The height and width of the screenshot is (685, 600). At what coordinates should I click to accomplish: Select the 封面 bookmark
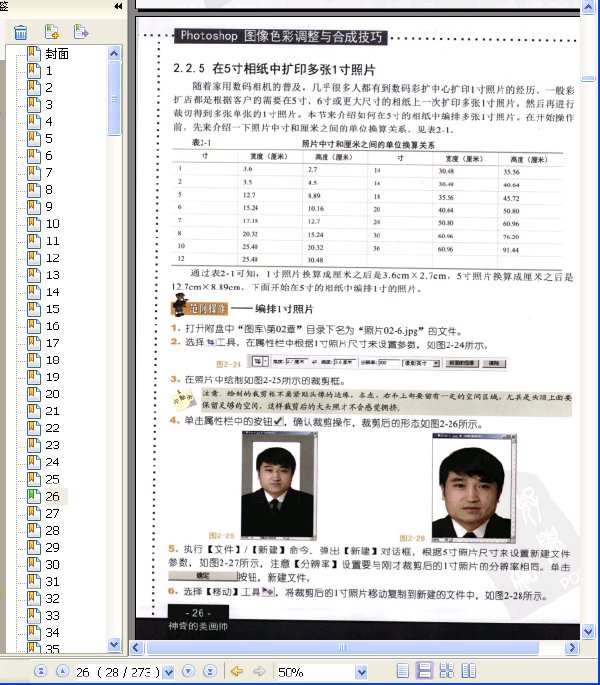[x=57, y=54]
